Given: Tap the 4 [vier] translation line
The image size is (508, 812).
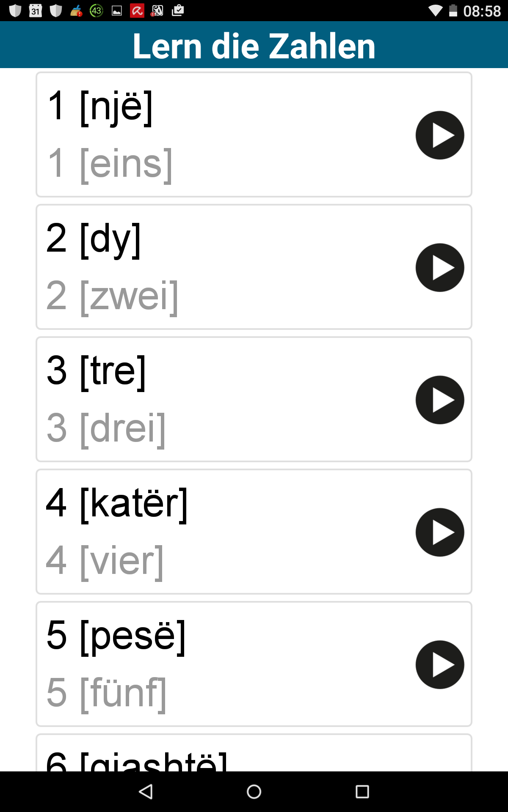Looking at the screenshot, I should (x=105, y=561).
